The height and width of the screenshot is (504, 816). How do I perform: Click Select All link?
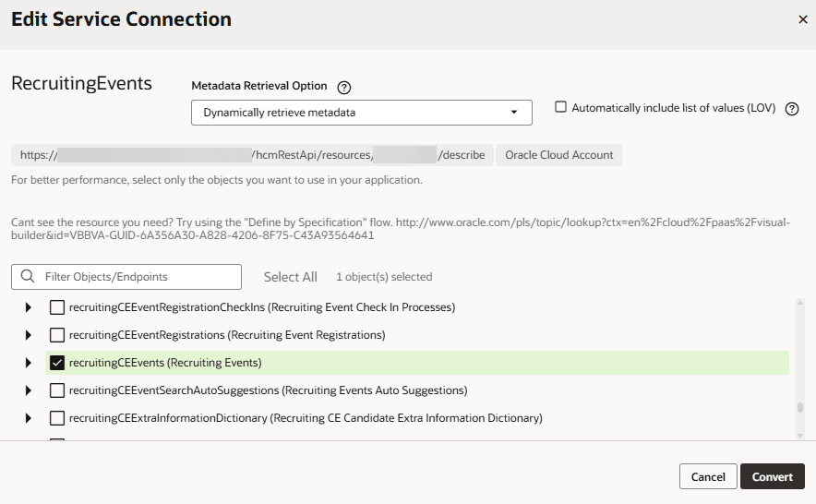click(x=290, y=277)
